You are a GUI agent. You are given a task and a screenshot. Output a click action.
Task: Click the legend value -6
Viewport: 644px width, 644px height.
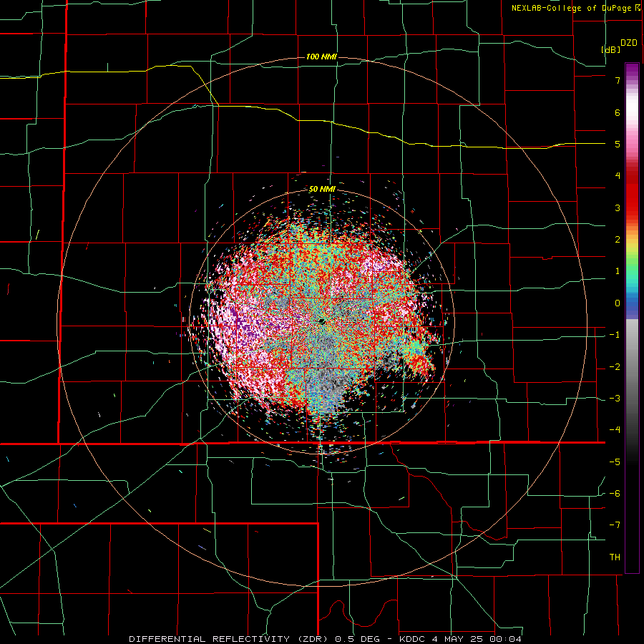point(615,494)
